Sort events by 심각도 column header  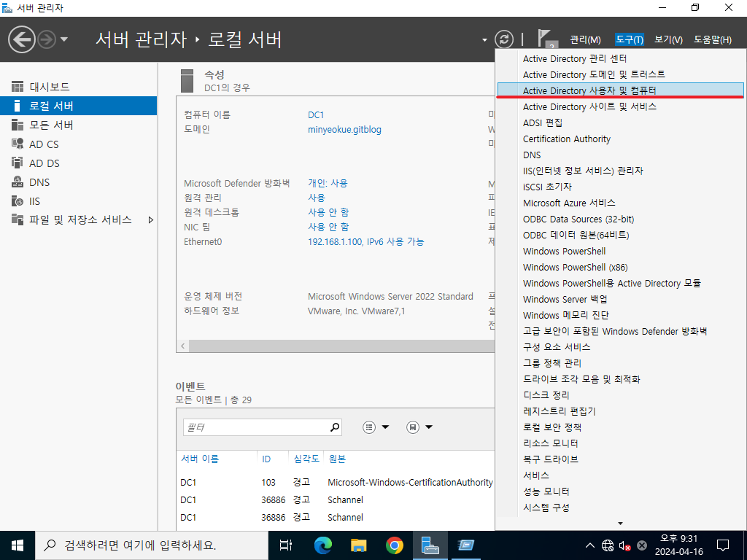point(306,459)
